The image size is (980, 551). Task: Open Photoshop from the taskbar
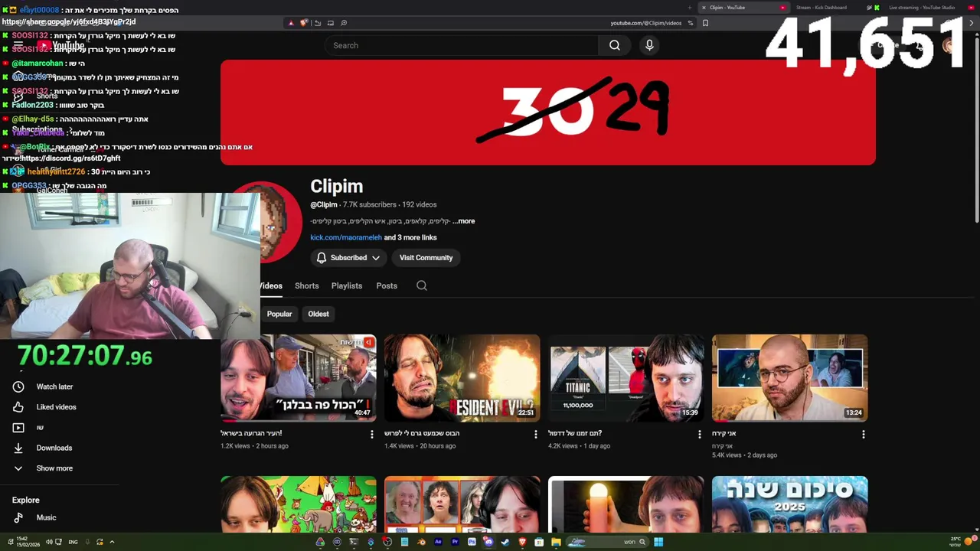(x=472, y=542)
